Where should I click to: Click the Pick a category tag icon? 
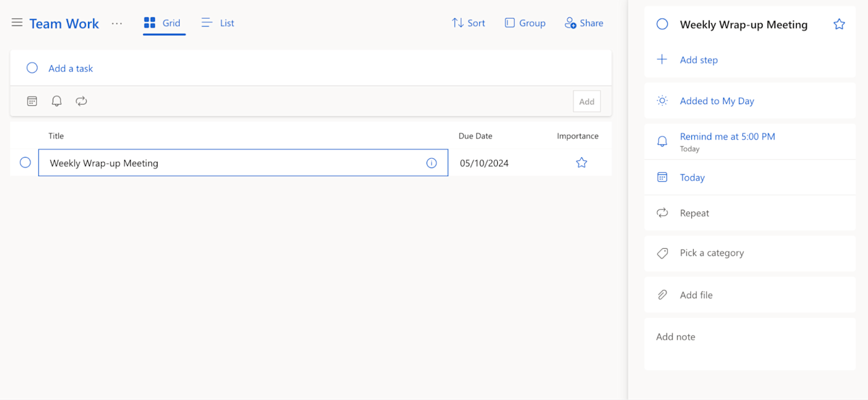(662, 253)
